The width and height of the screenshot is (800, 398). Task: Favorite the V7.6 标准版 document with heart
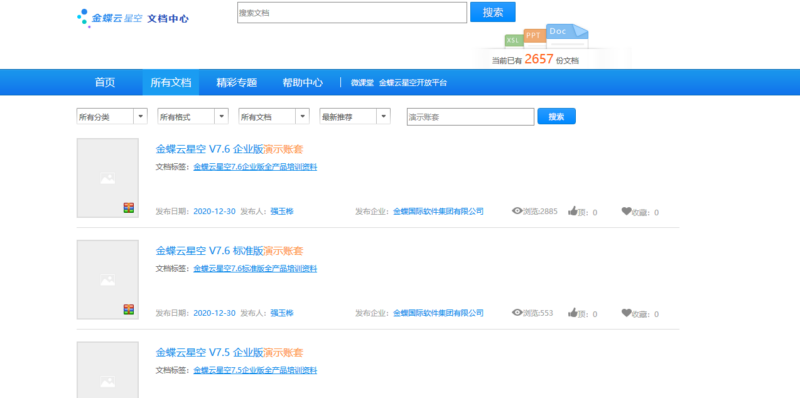tap(627, 312)
